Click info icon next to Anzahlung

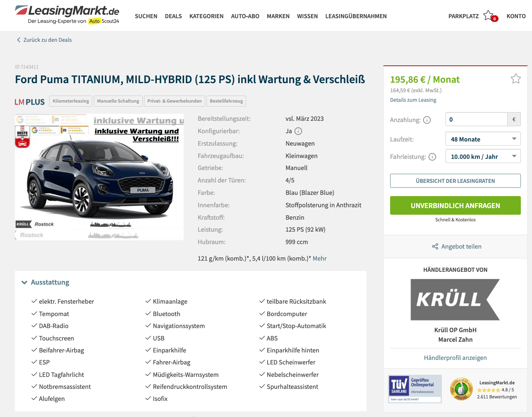click(427, 120)
